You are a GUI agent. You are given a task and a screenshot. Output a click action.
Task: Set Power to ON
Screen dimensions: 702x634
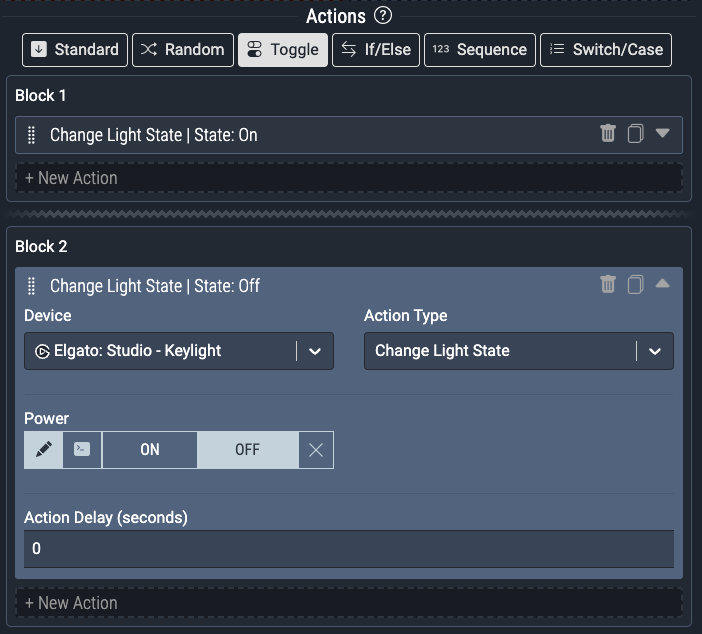coord(150,450)
